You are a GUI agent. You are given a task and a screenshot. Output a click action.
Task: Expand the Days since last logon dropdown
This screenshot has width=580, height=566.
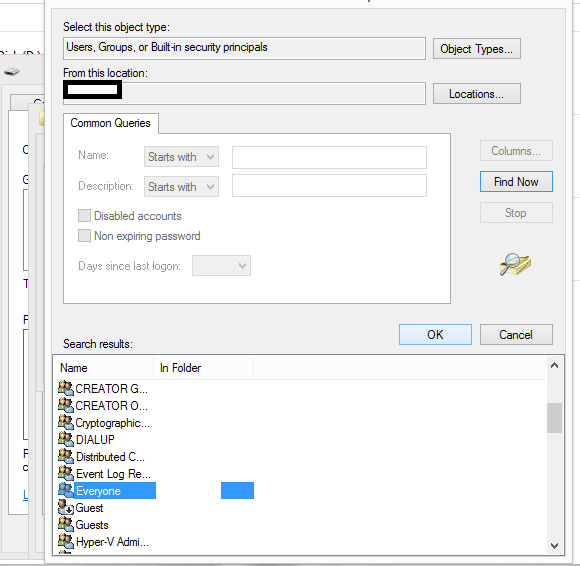tap(221, 266)
